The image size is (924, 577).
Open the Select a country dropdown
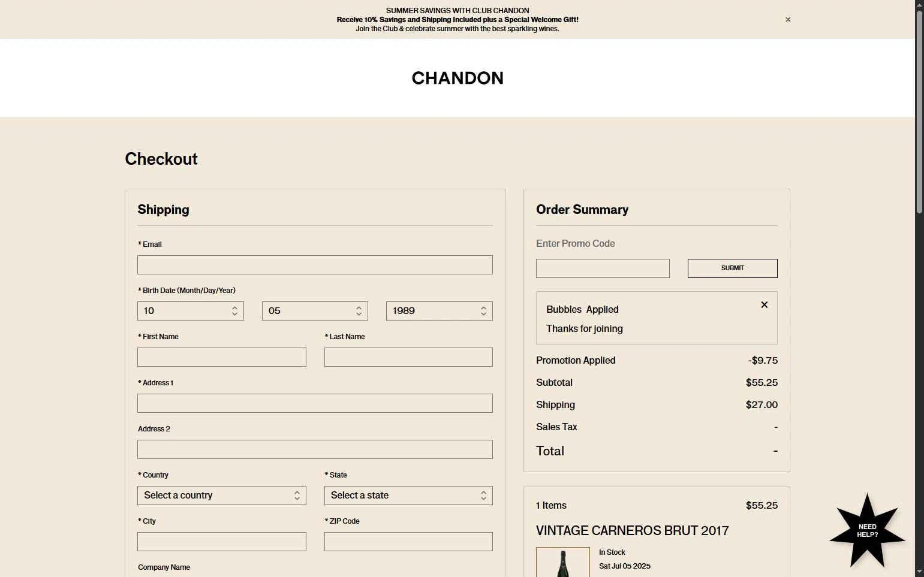[x=222, y=496]
